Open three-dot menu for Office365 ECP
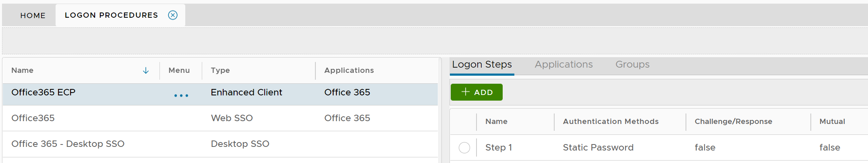Viewport: 868px width, 163px height. (181, 95)
